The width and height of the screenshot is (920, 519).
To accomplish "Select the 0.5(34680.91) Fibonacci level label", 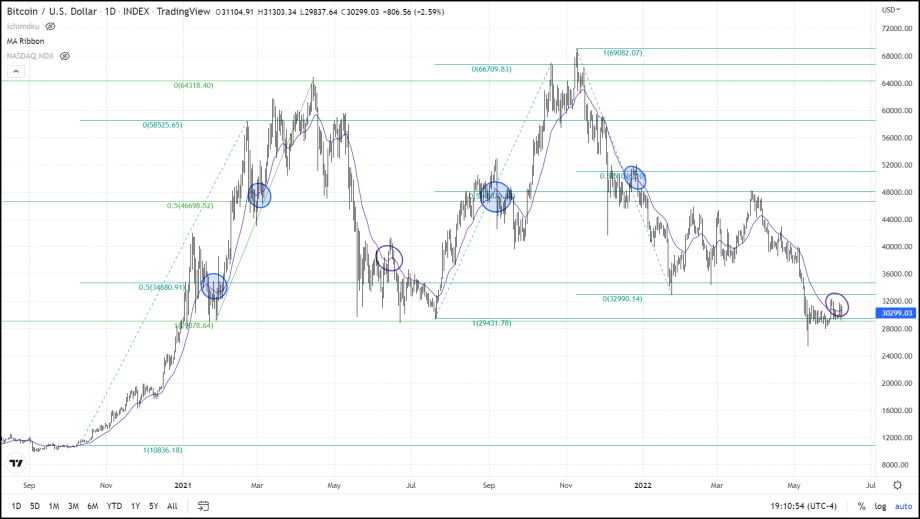I will 162,288.
